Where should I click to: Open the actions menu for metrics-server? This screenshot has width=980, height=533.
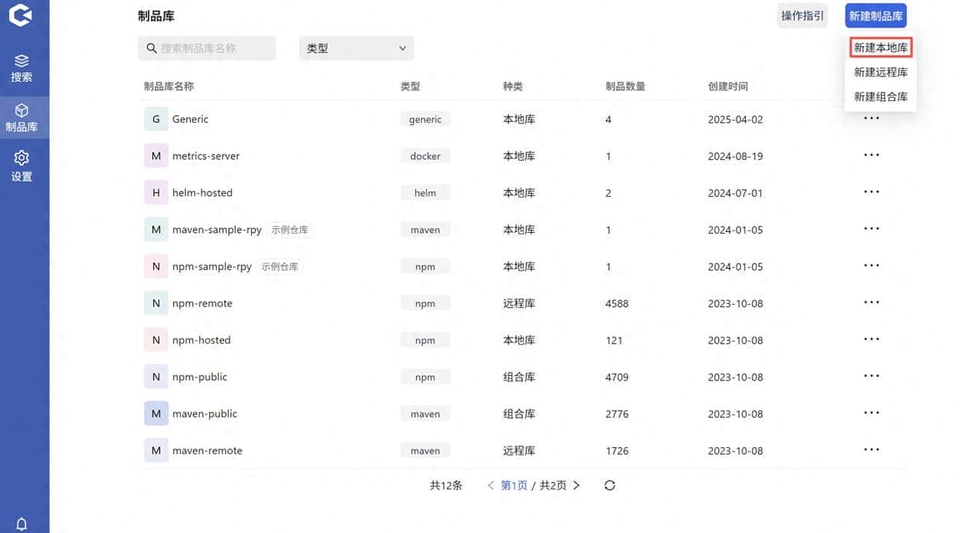click(871, 155)
